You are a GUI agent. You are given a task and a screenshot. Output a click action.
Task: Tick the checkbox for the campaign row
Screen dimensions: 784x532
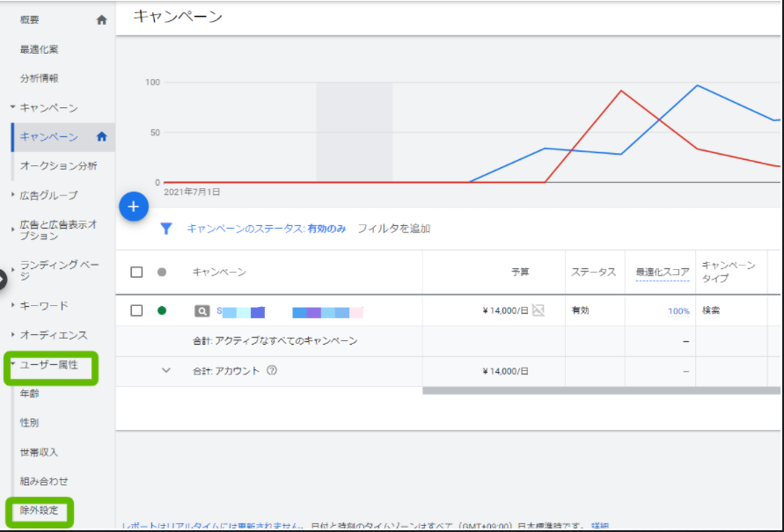(x=136, y=310)
